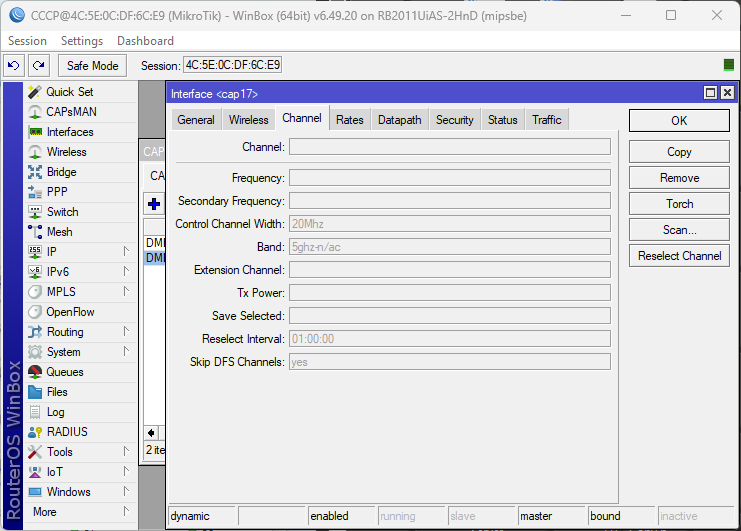Click the Tx Power field
Viewport: 741px width, 531px height.
(450, 293)
